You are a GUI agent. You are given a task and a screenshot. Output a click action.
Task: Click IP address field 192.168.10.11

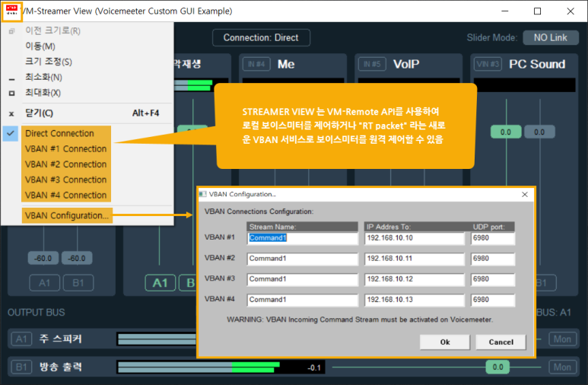415,259
